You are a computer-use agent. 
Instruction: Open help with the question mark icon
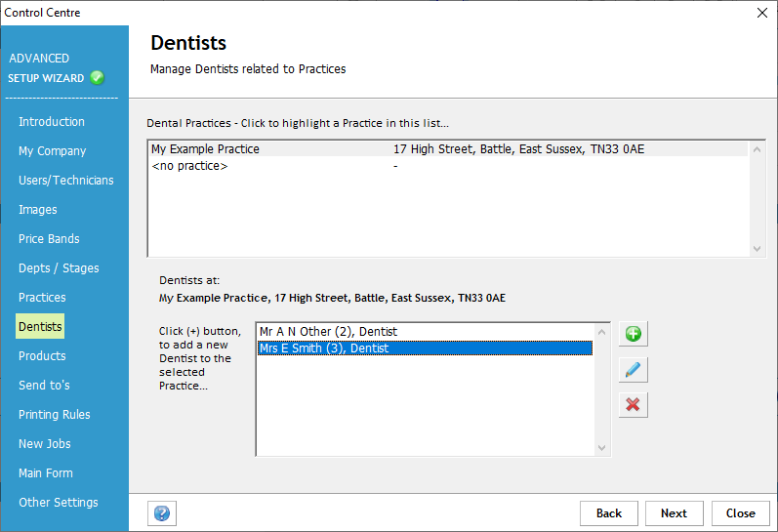(161, 513)
